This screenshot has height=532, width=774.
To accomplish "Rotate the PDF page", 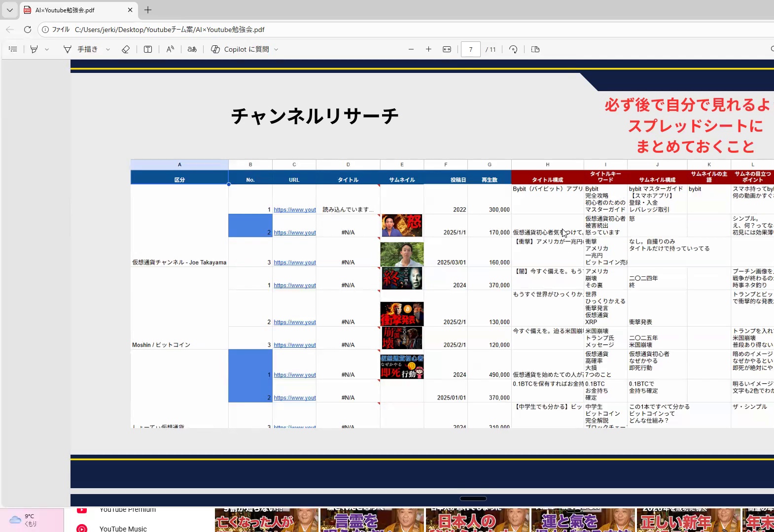I will coord(513,49).
